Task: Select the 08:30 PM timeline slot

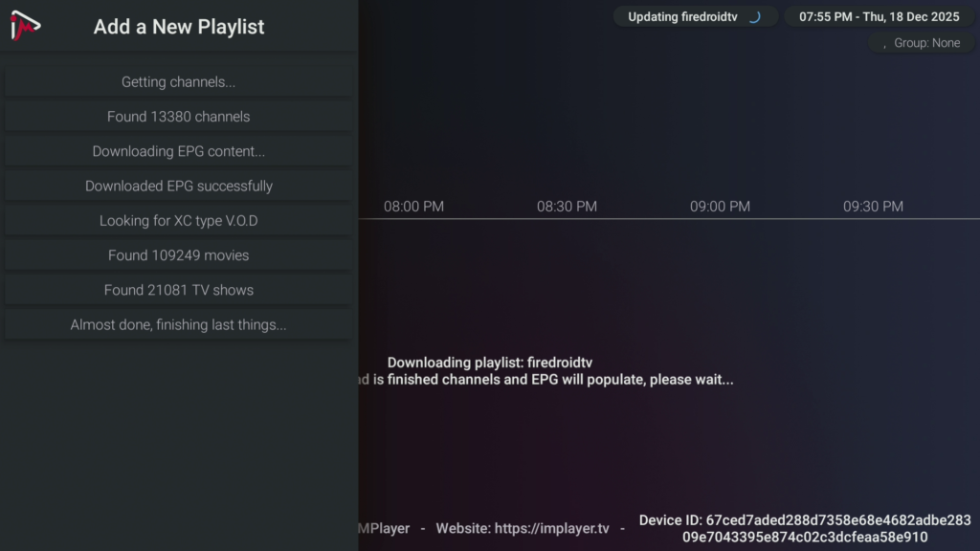Action: (567, 207)
